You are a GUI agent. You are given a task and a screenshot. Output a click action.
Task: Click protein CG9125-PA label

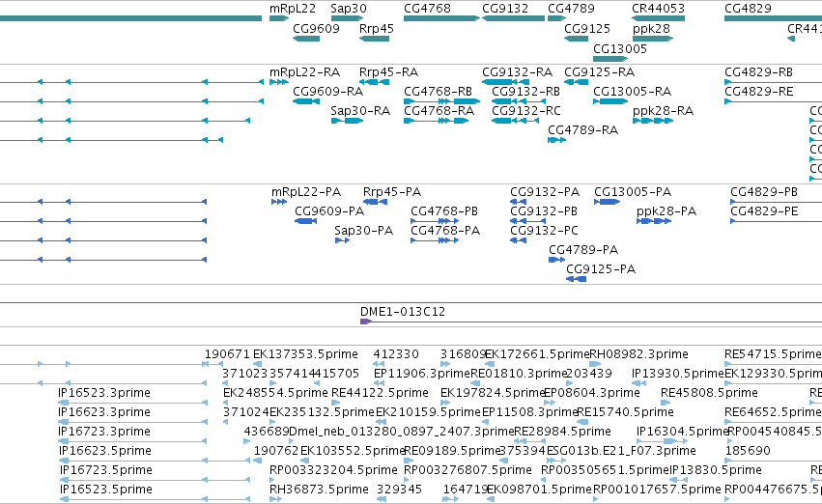[x=601, y=269]
